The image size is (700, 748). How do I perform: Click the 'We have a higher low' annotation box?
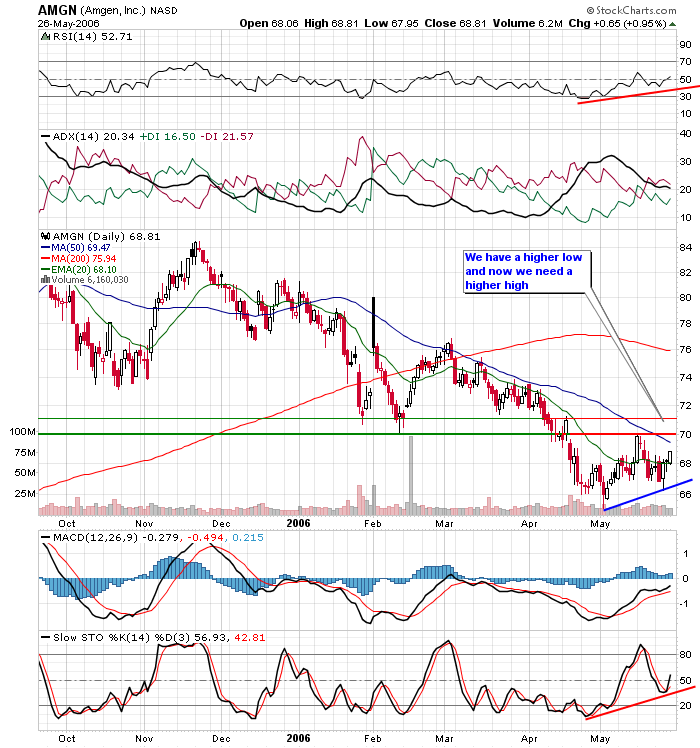tap(527, 271)
